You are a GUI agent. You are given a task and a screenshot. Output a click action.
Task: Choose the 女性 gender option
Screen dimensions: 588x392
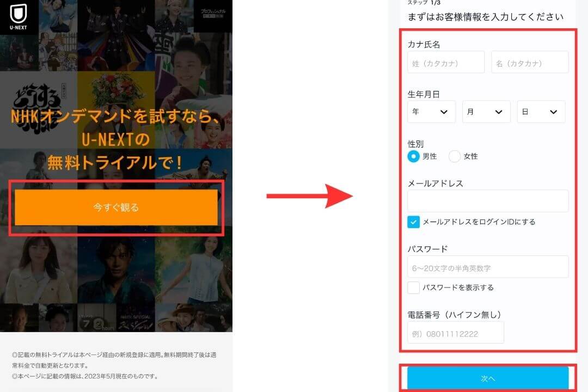click(x=455, y=157)
